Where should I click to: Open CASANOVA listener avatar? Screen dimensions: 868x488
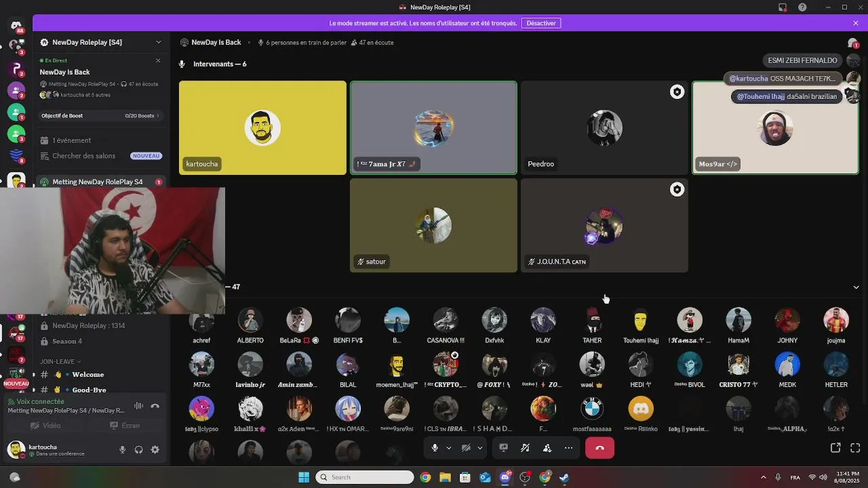[x=446, y=321]
